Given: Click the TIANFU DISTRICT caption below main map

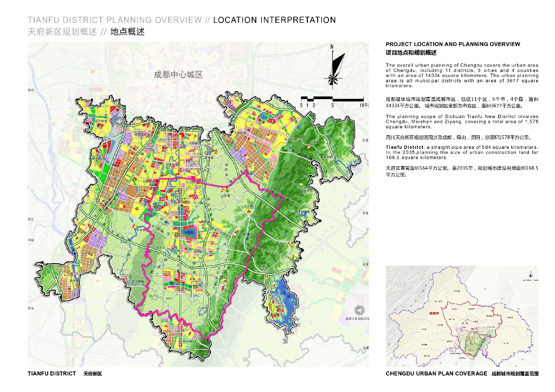Looking at the screenshot, I should (x=51, y=374).
